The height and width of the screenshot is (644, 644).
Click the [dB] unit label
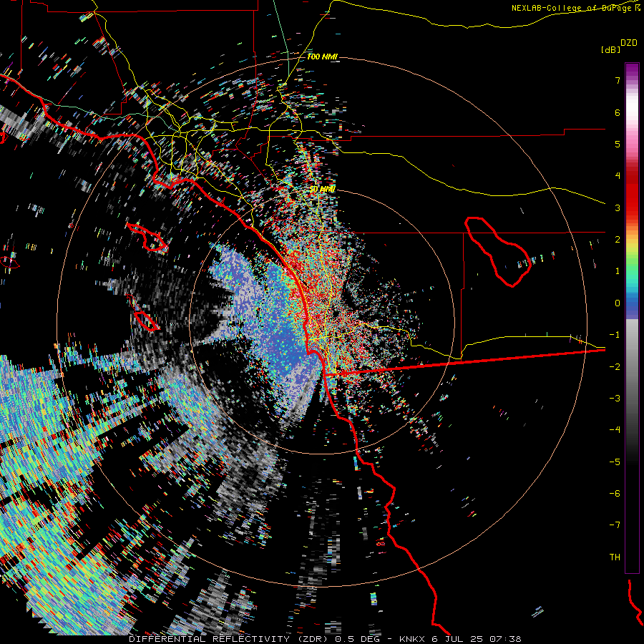click(x=611, y=49)
